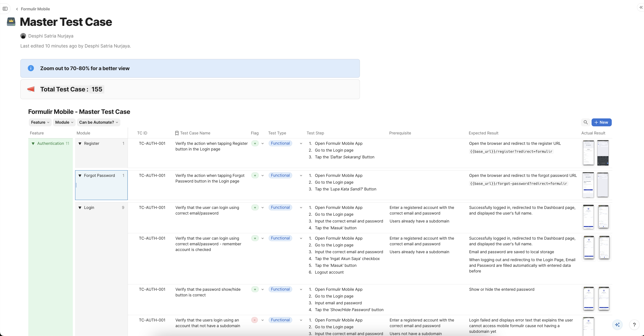Open the Module filter dropdown
Screen dimensions: 644x336
tap(64, 122)
